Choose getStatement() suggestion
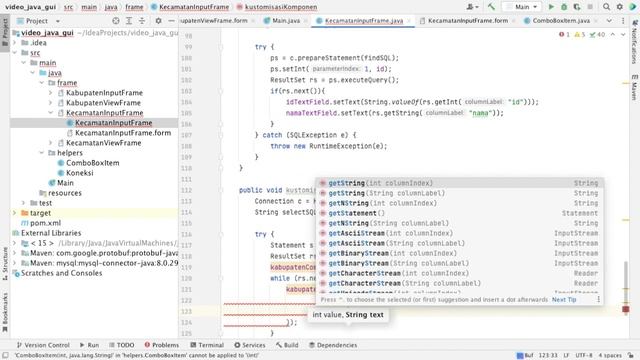640x360 pixels. pyautogui.click(x=460, y=213)
